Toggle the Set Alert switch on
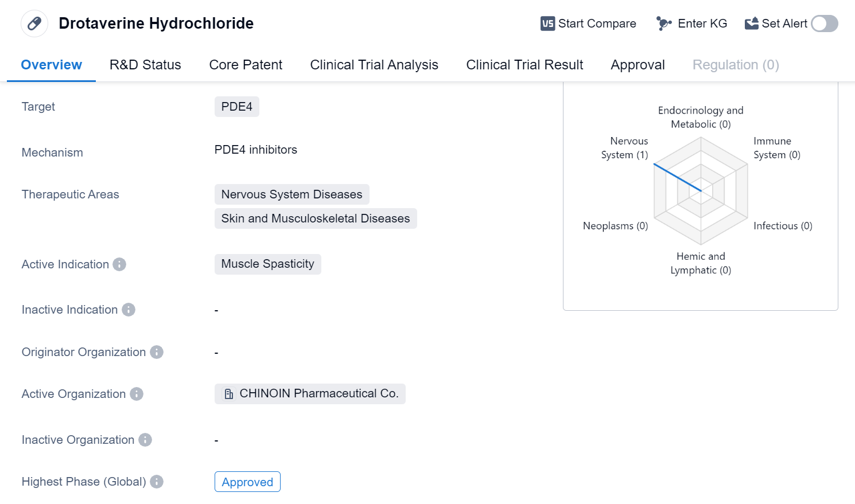The width and height of the screenshot is (855, 504). (825, 24)
